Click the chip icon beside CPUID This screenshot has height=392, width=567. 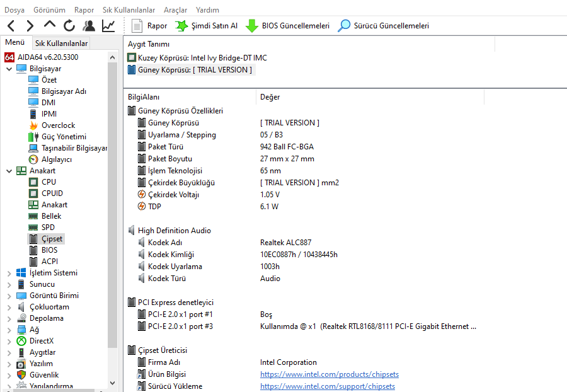[x=33, y=193]
